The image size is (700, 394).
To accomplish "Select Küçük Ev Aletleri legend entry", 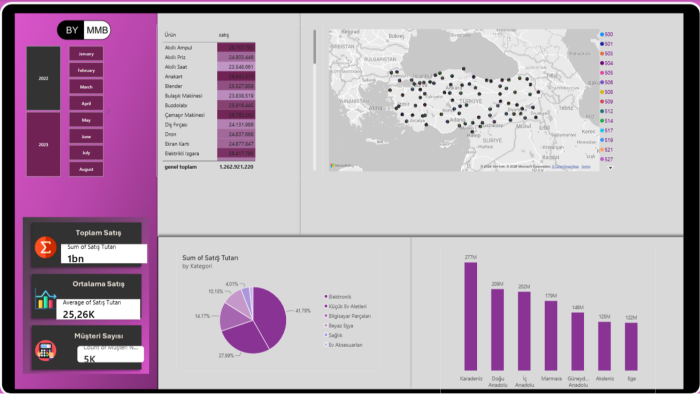I will click(346, 307).
